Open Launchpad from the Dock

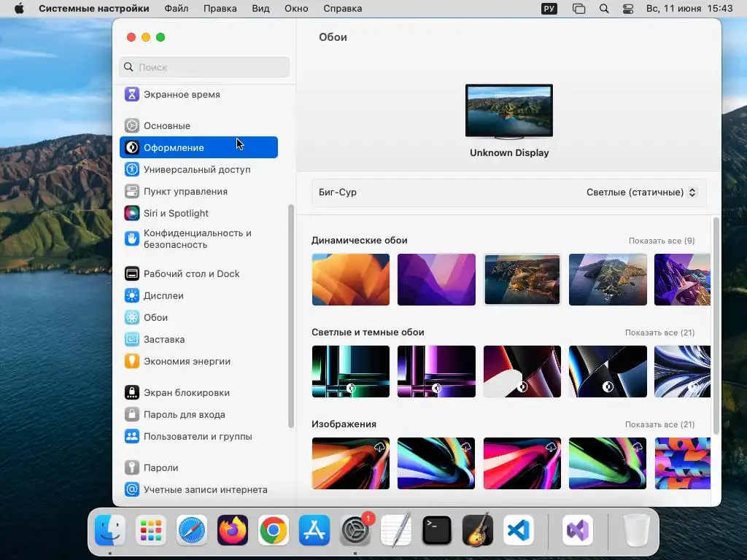click(x=151, y=530)
